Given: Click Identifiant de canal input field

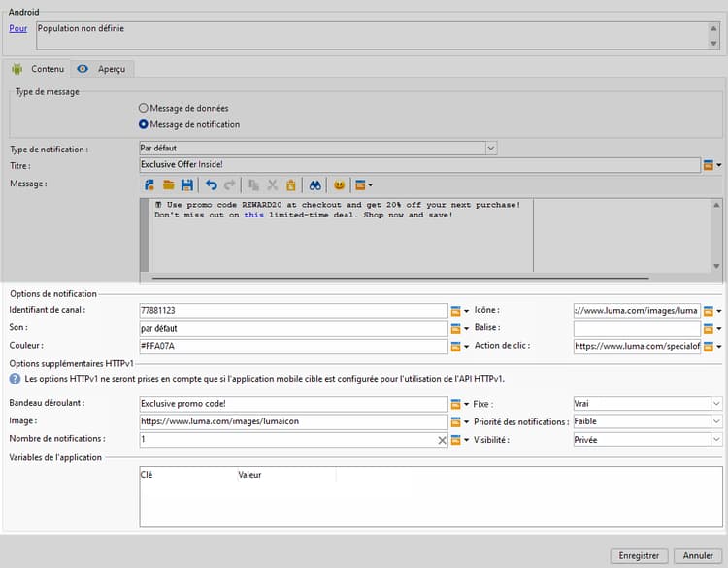Looking at the screenshot, I should (x=293, y=311).
